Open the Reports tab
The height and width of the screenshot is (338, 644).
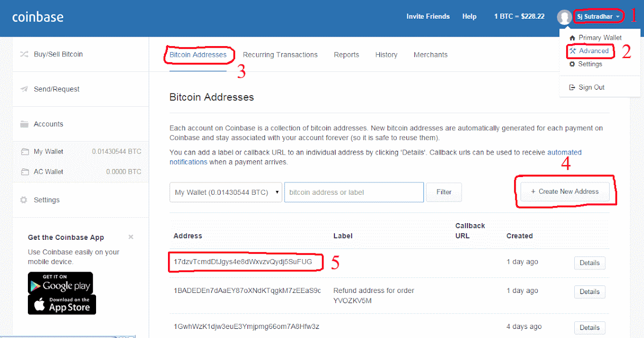[x=346, y=55]
